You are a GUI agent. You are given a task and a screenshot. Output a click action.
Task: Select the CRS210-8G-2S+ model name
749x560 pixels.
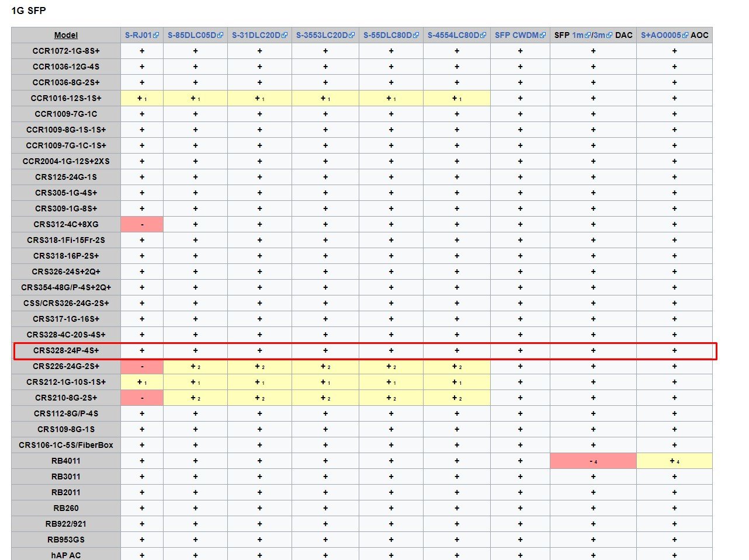click(66, 398)
